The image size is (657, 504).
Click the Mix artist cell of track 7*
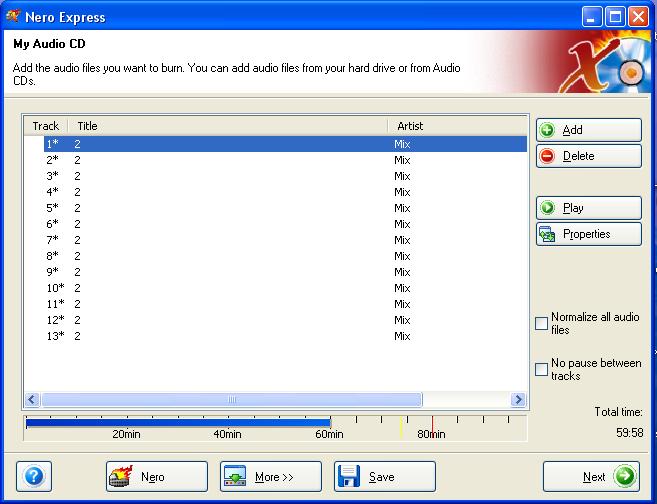point(402,240)
